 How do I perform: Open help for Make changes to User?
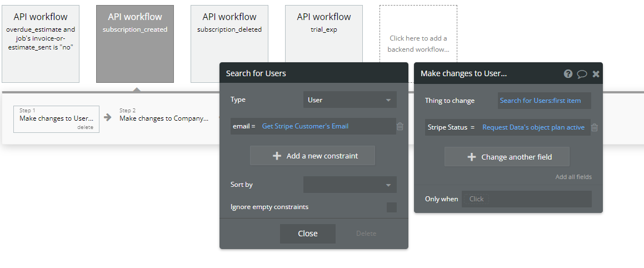click(x=568, y=73)
